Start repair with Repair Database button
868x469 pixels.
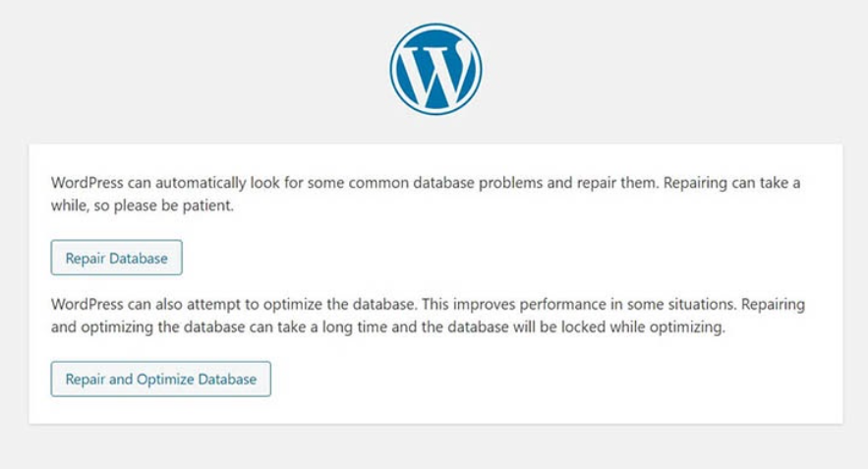tap(116, 258)
